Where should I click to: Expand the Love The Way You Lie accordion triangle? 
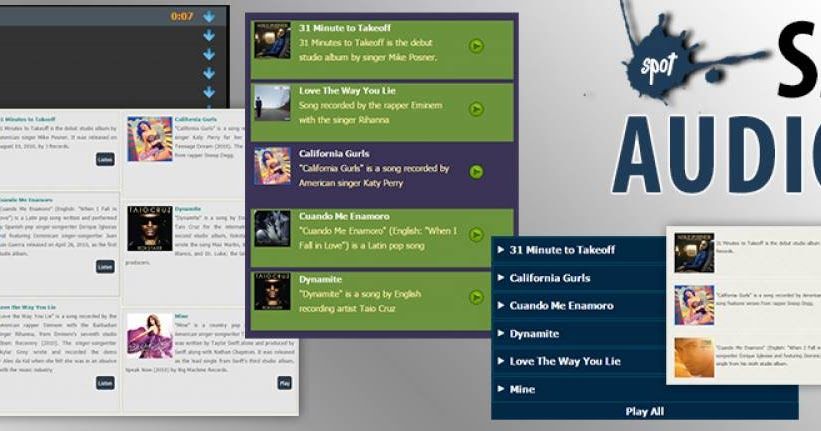click(x=501, y=361)
